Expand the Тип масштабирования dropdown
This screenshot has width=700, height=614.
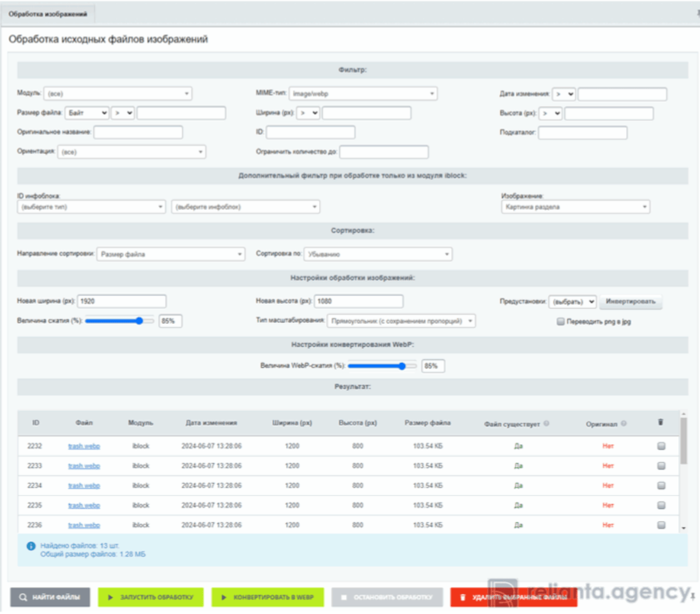tap(401, 321)
